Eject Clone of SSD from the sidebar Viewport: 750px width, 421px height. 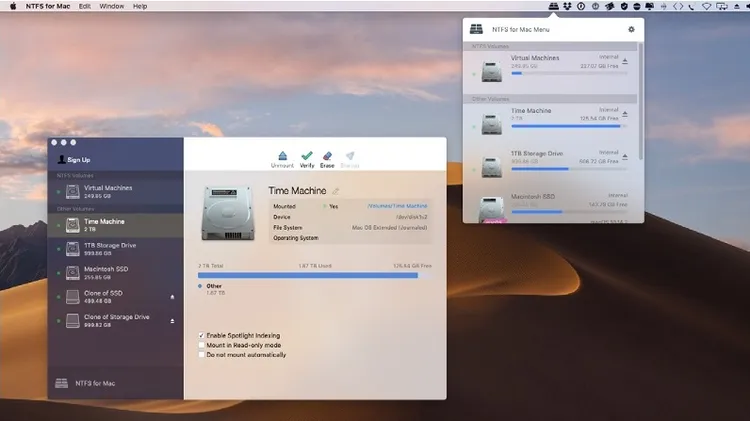[x=172, y=297]
